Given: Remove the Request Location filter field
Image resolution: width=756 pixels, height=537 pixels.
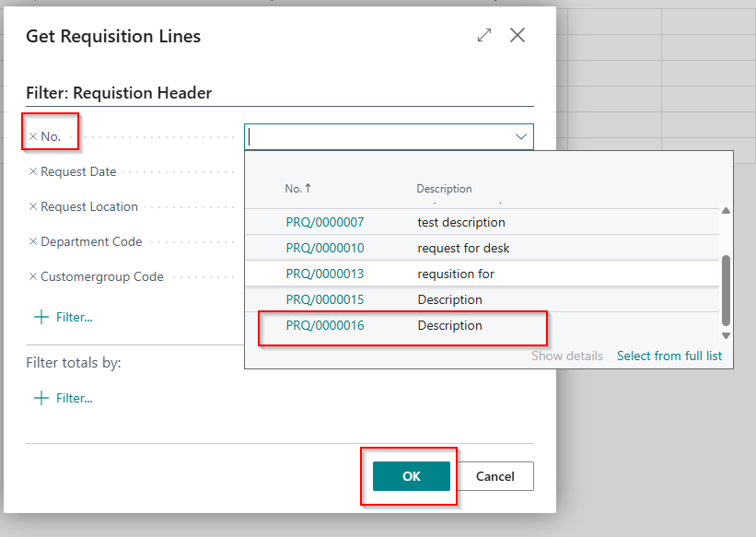Looking at the screenshot, I should tap(33, 206).
